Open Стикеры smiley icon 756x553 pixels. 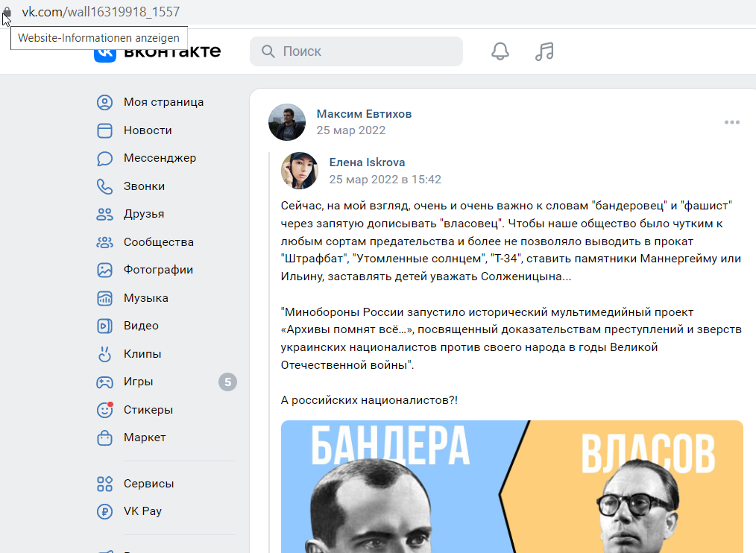[104, 410]
